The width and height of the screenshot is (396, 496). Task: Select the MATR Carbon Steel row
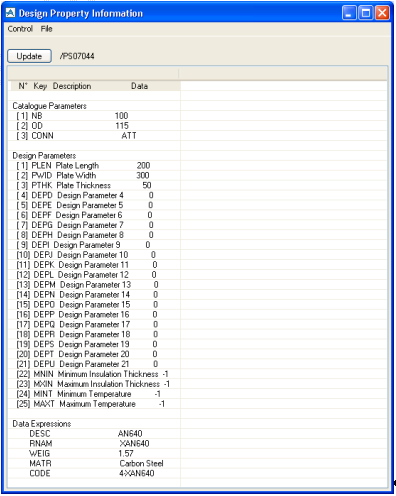tap(94, 464)
